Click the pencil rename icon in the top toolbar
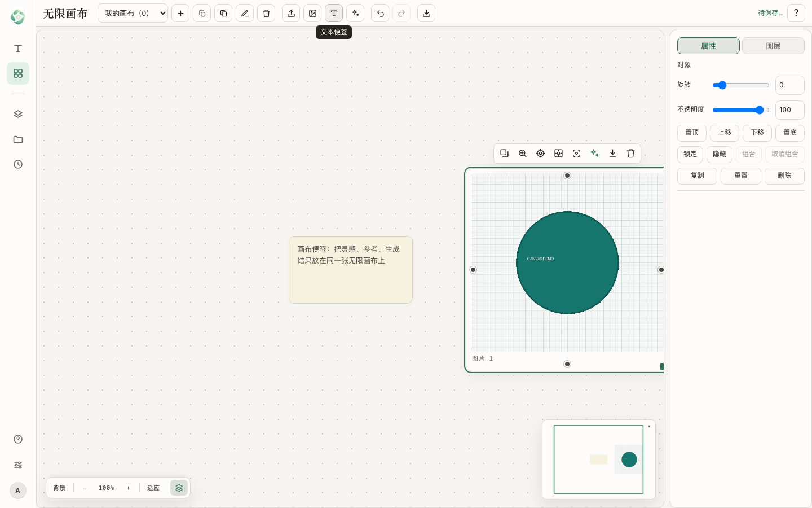 (245, 13)
